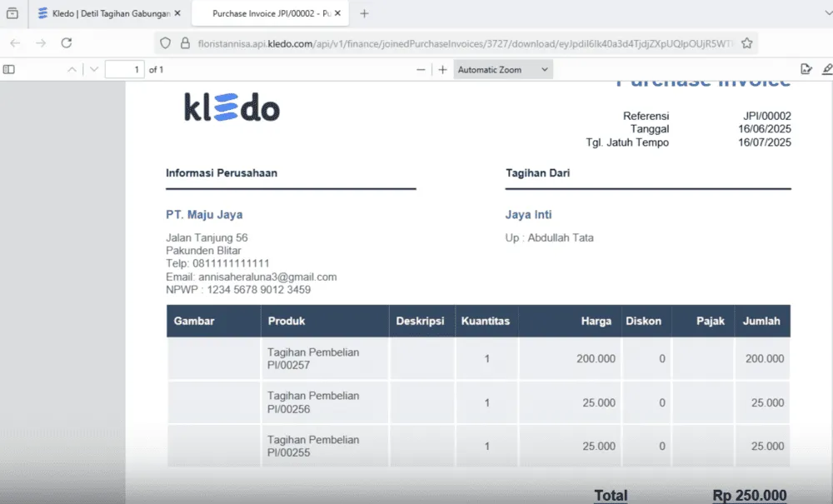Viewport: 833px width, 504px height.
Task: Bookmark this page with the star icon
Action: coord(747,43)
